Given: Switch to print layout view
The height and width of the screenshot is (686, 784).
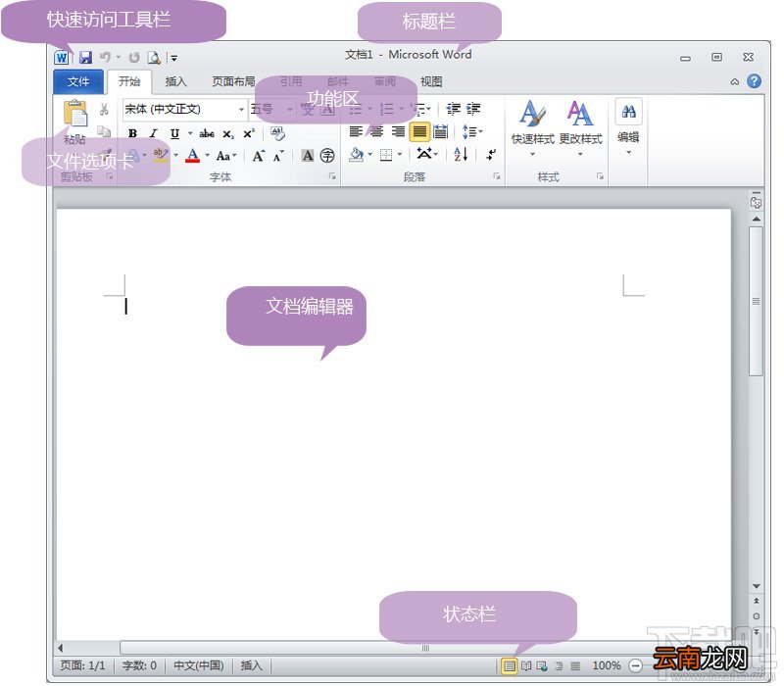Looking at the screenshot, I should click(509, 665).
